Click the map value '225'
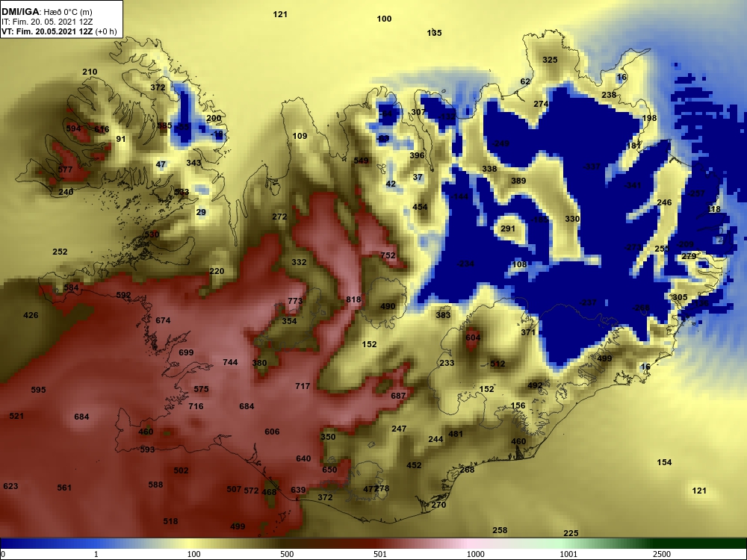 click(x=571, y=533)
